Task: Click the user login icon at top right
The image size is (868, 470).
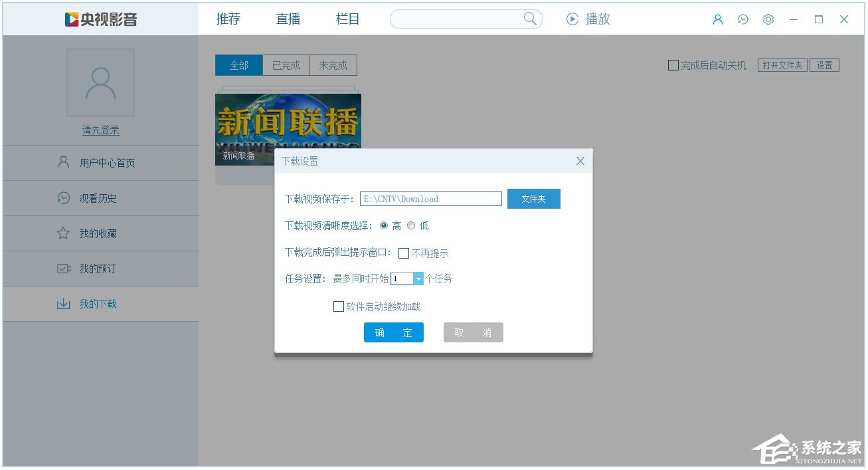Action: pyautogui.click(x=717, y=19)
